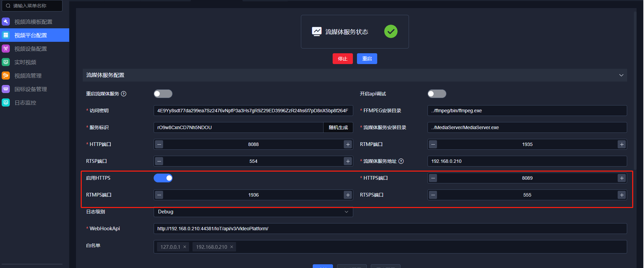This screenshot has width=644, height=268.
Task: Toggle the 重启流媒体服务 switch
Action: (163, 94)
